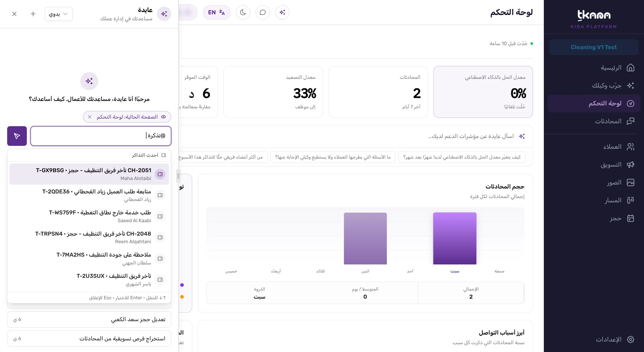Click the سبت bar in conversation volume chart

pos(455,238)
